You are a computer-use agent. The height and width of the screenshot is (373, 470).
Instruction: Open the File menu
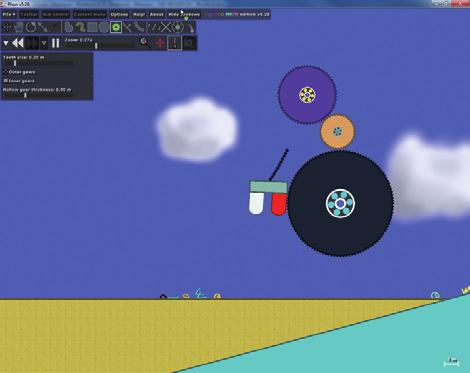9,14
